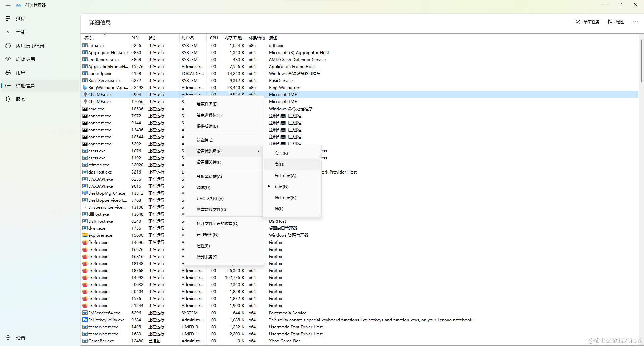Choose End task (结束任务) in context menu
Viewport: 644px width, 346px height.
pyautogui.click(x=224, y=104)
